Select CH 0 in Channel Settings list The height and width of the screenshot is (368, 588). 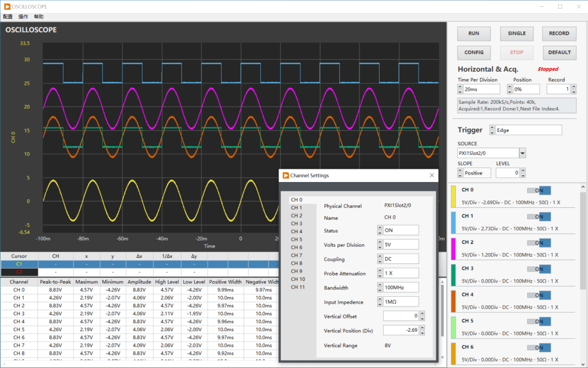tap(302, 200)
